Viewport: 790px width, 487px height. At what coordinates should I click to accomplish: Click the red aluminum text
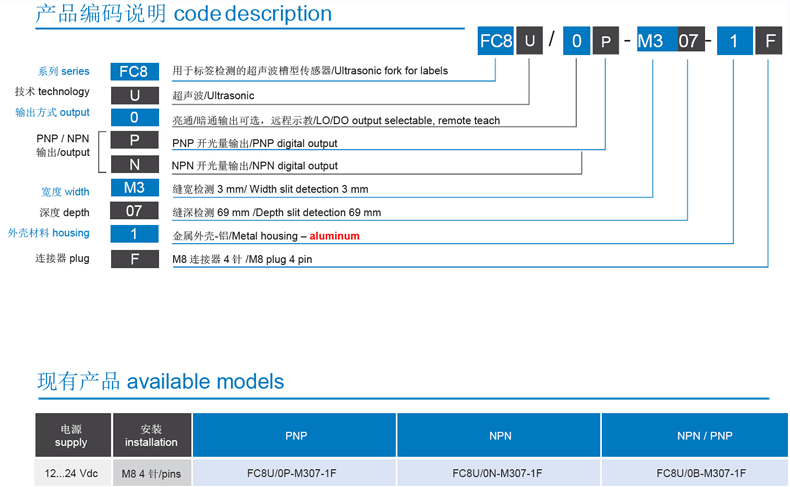tap(334, 236)
